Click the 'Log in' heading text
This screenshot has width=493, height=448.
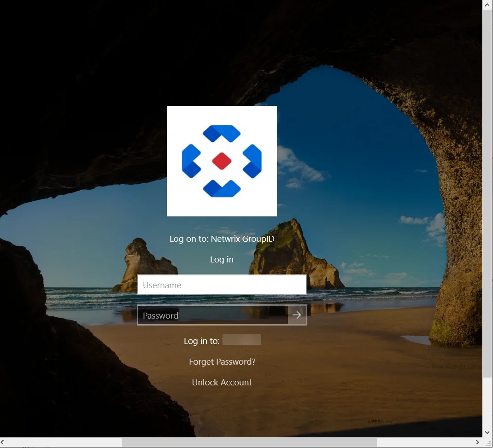coord(222,260)
